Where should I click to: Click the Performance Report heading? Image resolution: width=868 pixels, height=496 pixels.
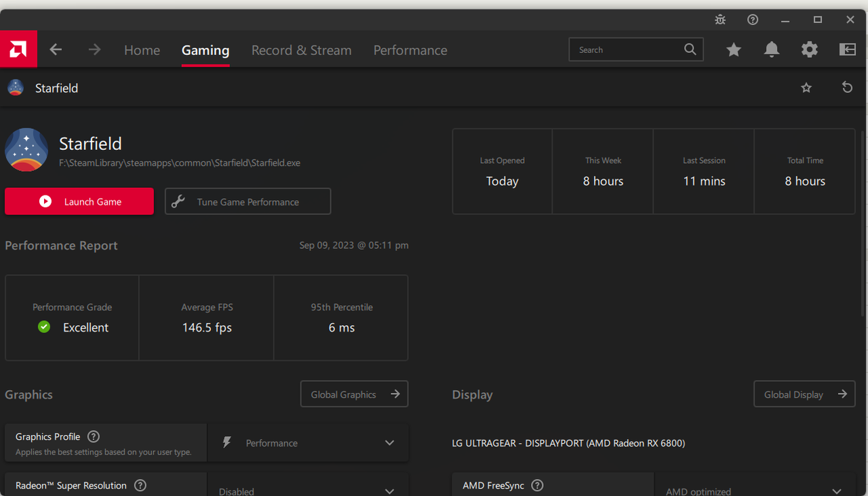(x=61, y=246)
